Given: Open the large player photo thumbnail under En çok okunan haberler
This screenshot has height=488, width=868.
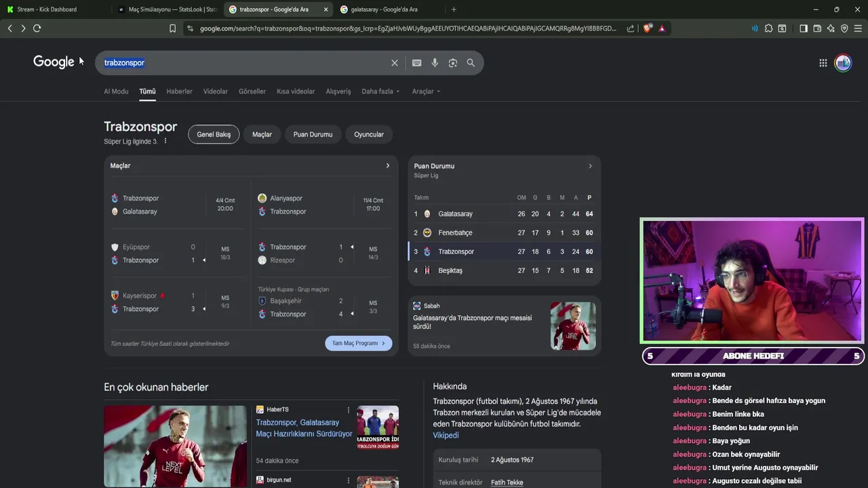Looking at the screenshot, I should (176, 446).
